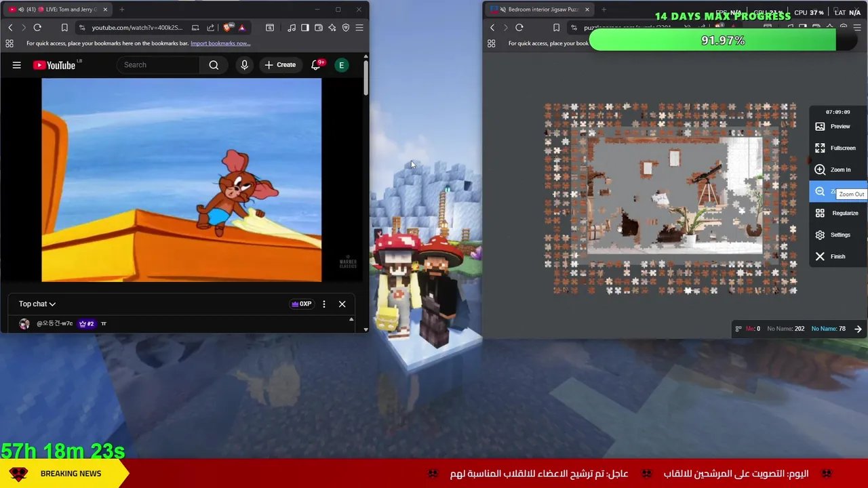
Task: Open the E account avatar menu
Action: [x=342, y=65]
